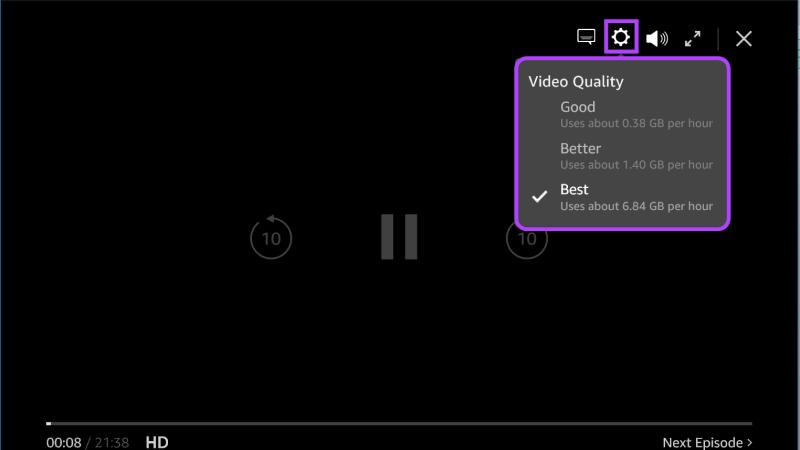Click the settings gear icon
The image size is (800, 450).
[x=621, y=38]
